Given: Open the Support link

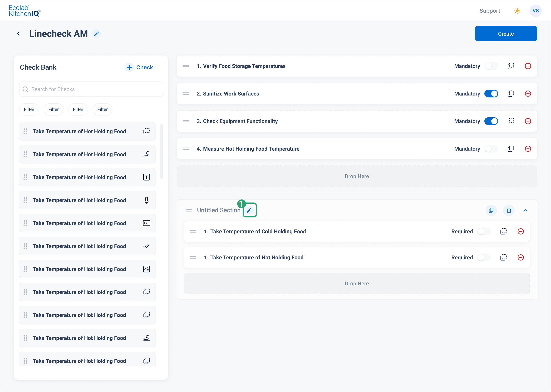Looking at the screenshot, I should pyautogui.click(x=489, y=11).
